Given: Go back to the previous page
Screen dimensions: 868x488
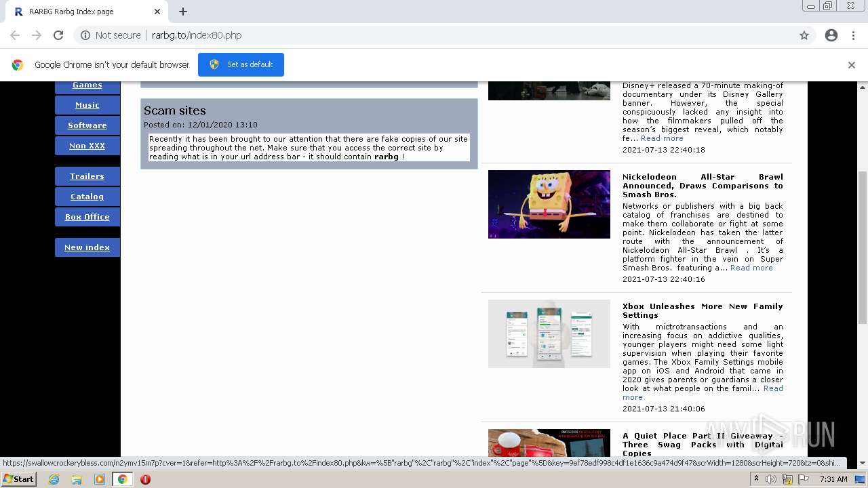Looking at the screenshot, I should [x=15, y=35].
